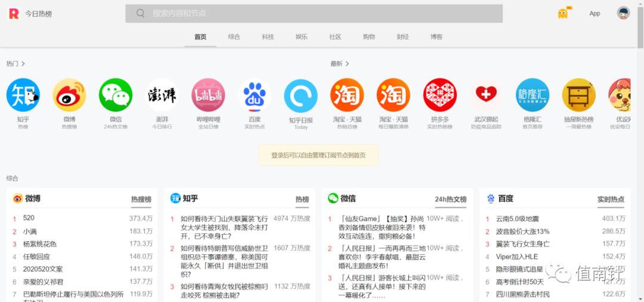The width and height of the screenshot is (644, 302).
Task: Focus the 搜索内容和节点 search field
Action: (x=314, y=14)
